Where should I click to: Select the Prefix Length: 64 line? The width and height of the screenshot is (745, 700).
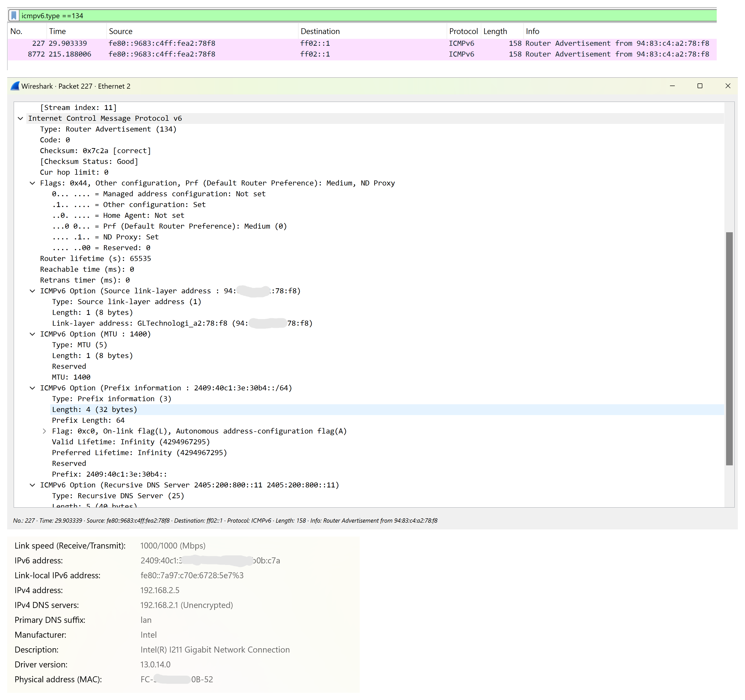point(88,420)
